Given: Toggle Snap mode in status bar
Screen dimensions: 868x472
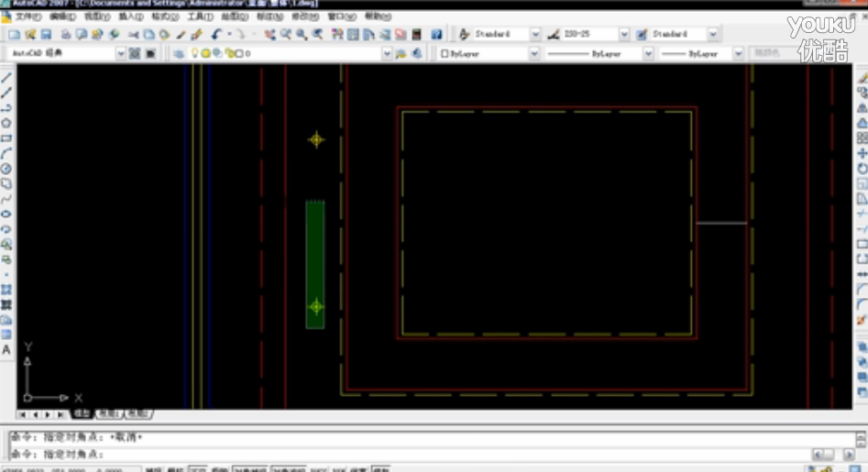Looking at the screenshot, I should pyautogui.click(x=153, y=469).
